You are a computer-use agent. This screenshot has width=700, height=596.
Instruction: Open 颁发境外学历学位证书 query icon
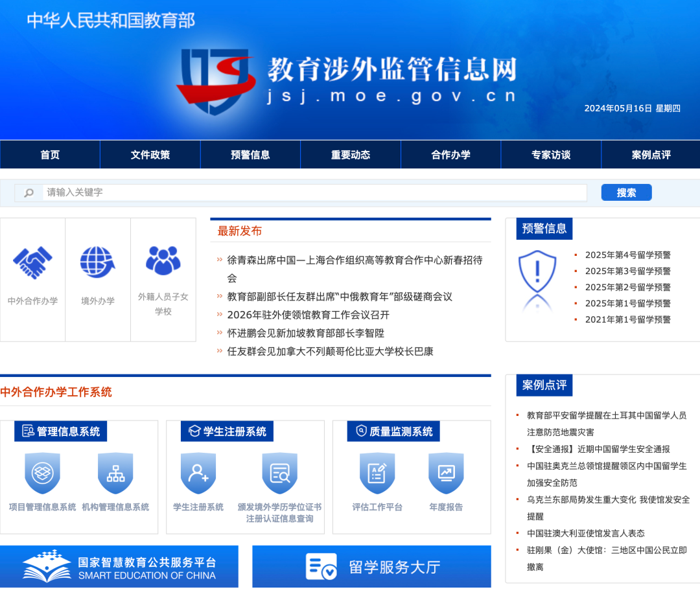pyautogui.click(x=279, y=474)
